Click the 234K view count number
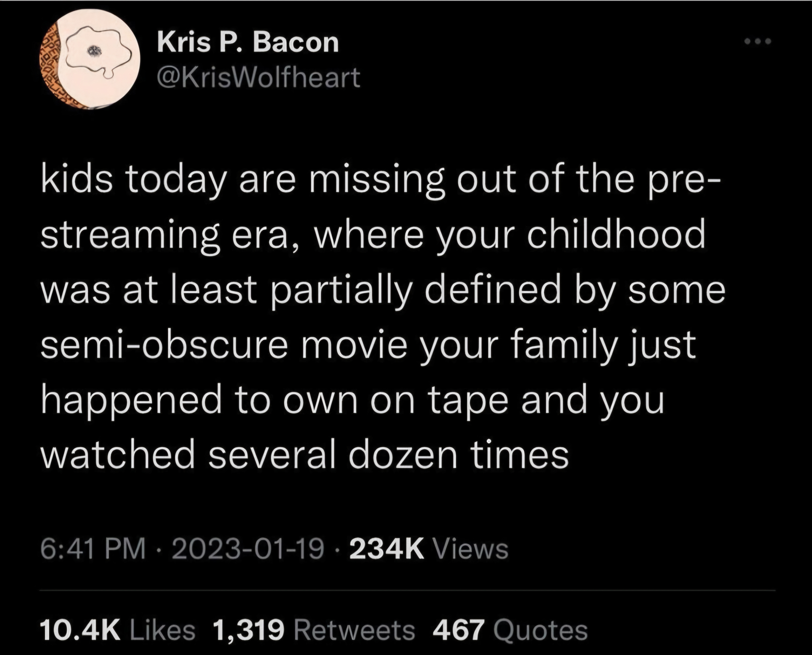Image resolution: width=812 pixels, height=655 pixels. [x=387, y=549]
